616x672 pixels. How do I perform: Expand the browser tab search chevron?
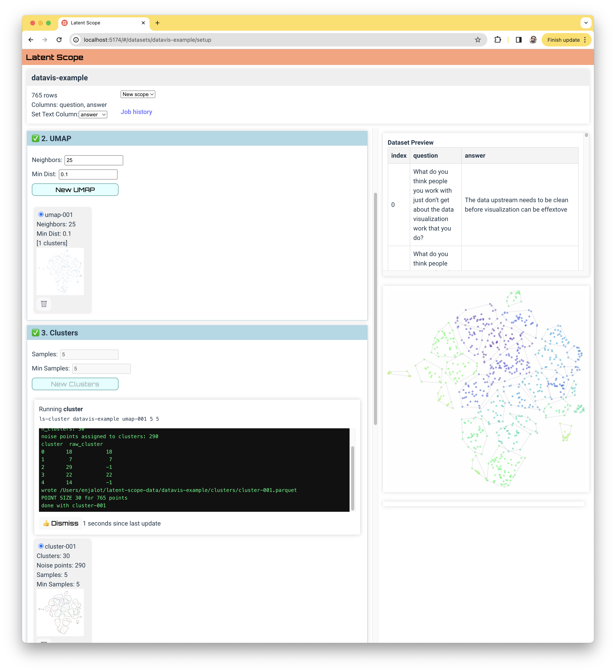pyautogui.click(x=586, y=23)
